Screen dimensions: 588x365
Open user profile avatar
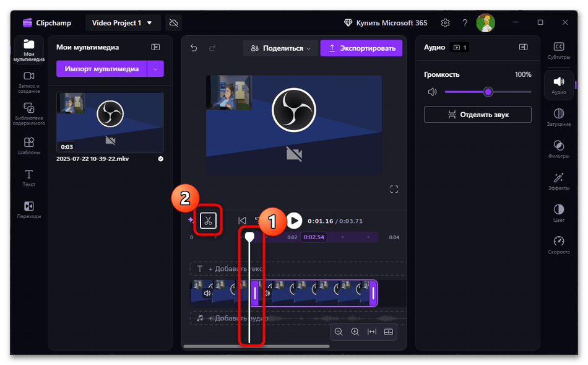[486, 23]
